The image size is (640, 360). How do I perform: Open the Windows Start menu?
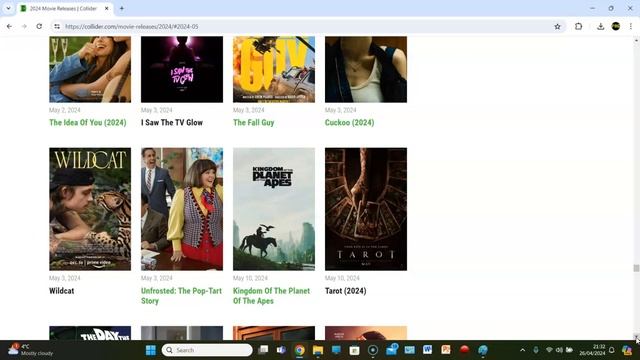[x=151, y=350]
